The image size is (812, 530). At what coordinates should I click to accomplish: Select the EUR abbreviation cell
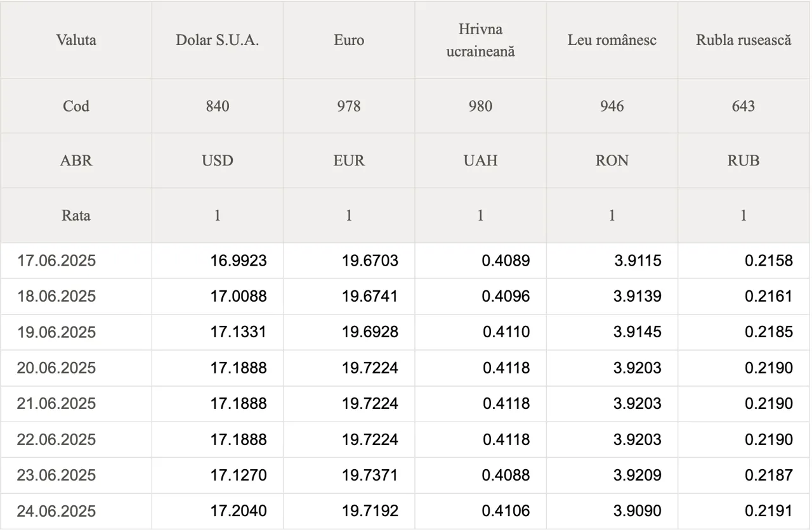point(349,160)
